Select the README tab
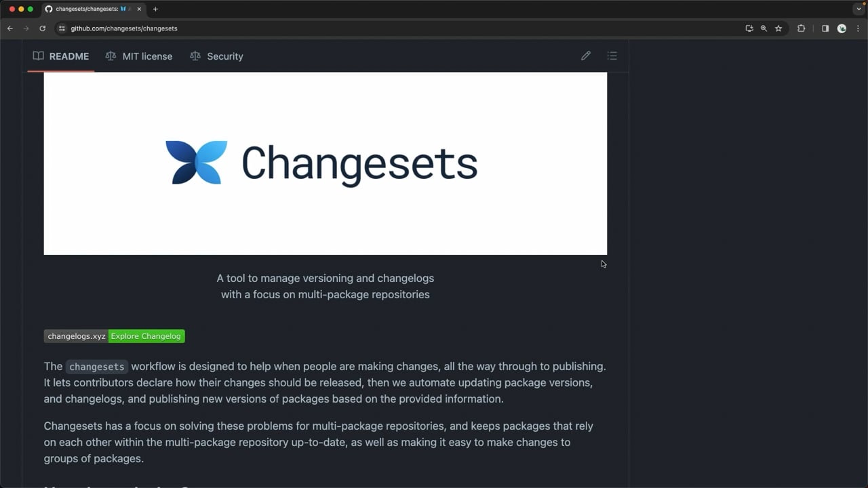This screenshot has height=488, width=868. click(x=61, y=56)
